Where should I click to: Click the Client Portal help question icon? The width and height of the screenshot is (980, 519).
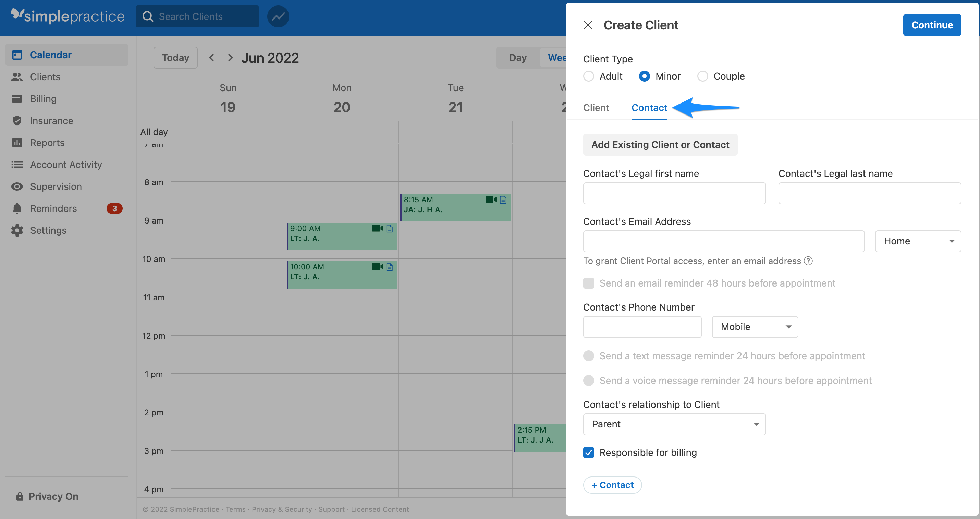808,261
